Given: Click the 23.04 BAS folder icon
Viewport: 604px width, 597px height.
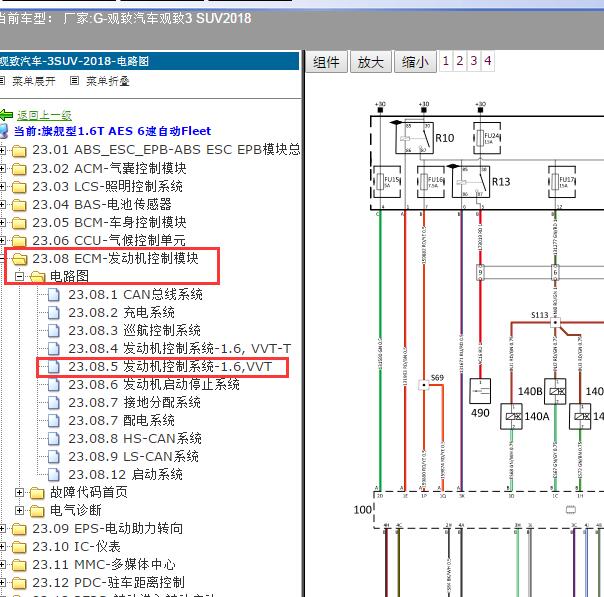Looking at the screenshot, I should point(19,205).
